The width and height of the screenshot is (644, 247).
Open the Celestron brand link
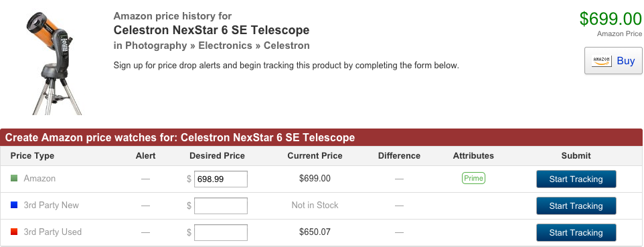[287, 46]
